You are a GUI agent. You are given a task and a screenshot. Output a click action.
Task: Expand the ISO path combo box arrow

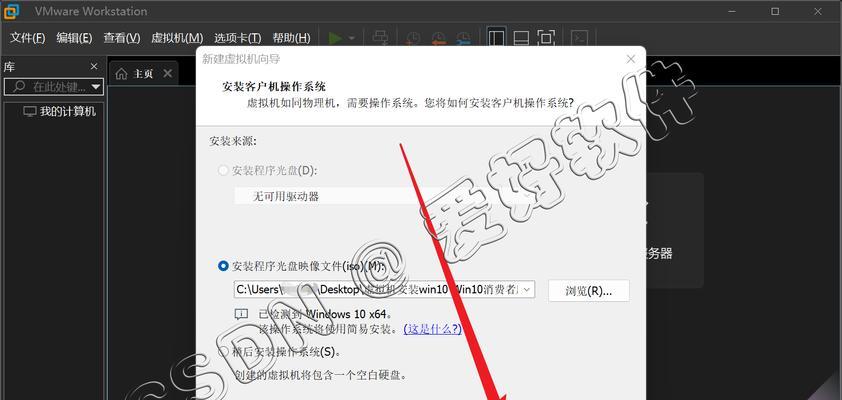[527, 289]
